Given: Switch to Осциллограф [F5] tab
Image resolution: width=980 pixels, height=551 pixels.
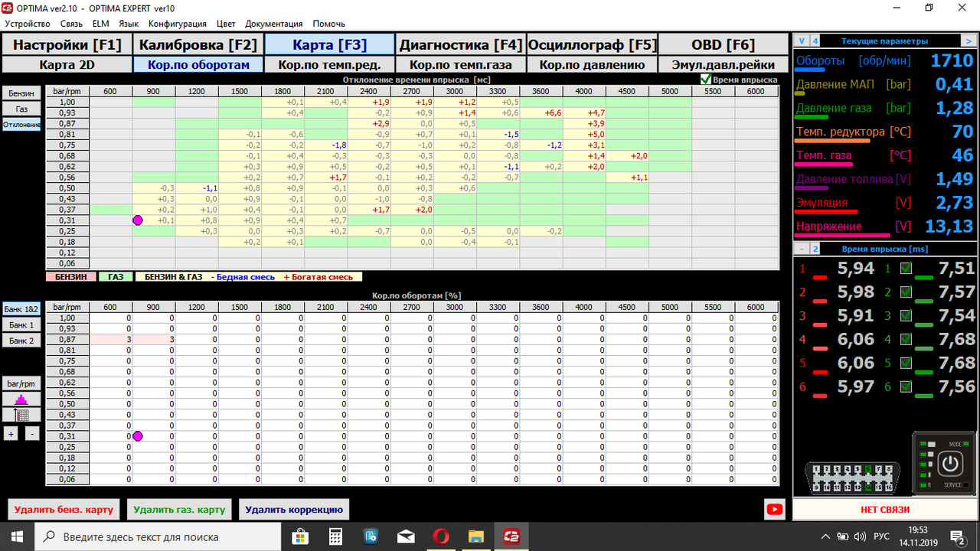Looking at the screenshot, I should click(x=592, y=44).
